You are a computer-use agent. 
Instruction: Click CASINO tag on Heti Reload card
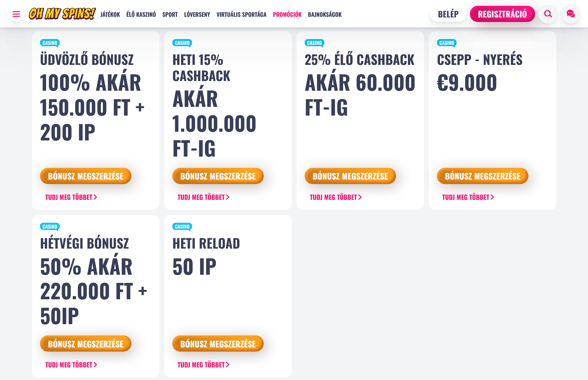click(x=182, y=227)
